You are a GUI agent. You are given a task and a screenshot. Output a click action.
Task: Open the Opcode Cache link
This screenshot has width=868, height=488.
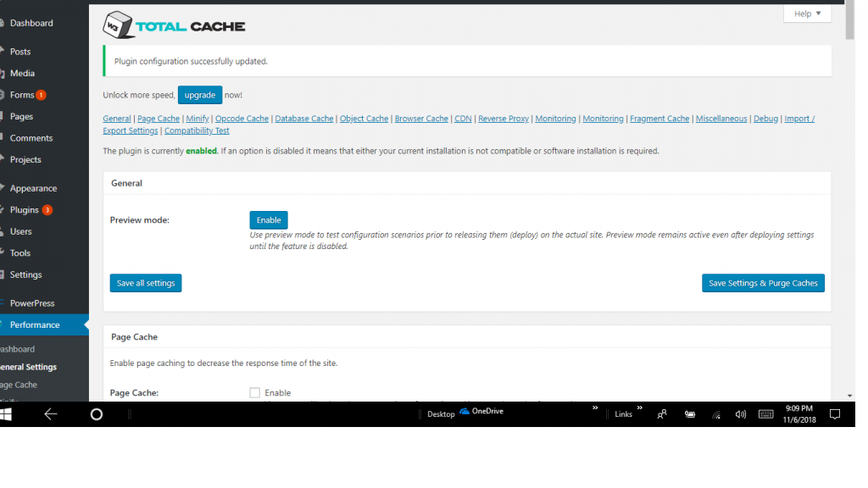click(242, 119)
